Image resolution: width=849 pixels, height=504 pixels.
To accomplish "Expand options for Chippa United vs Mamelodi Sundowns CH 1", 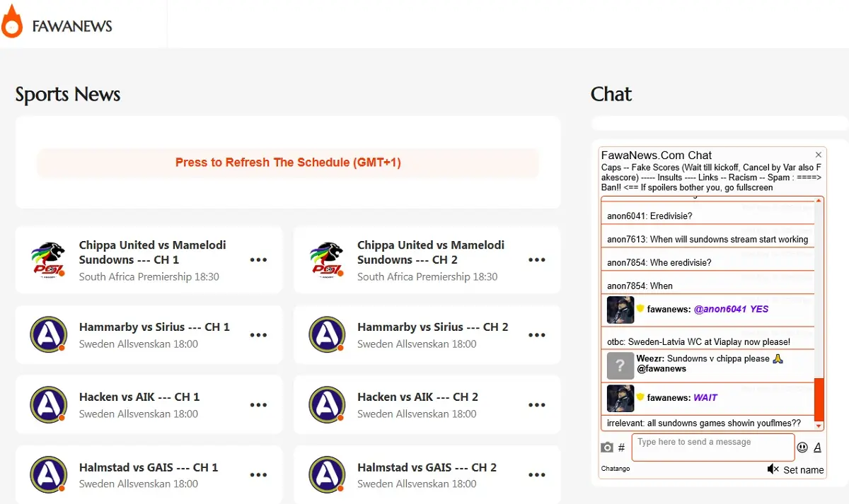I will click(x=258, y=260).
